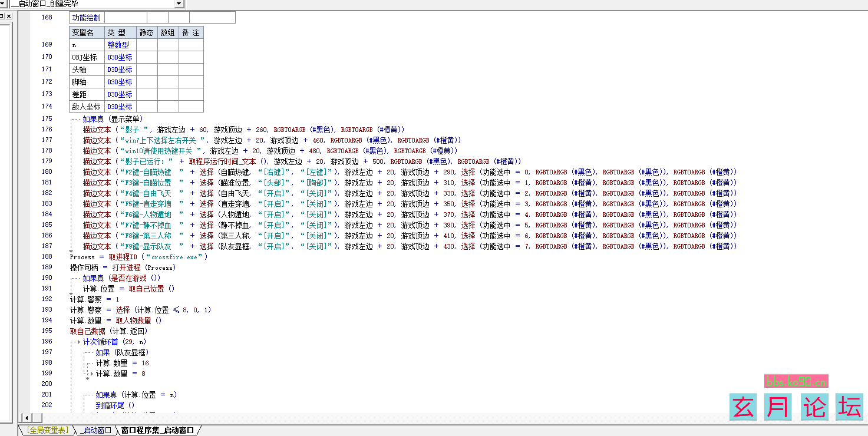Click the D3D坐标 type in the 敌人坐标 row
Screen dimensions: 868x436
pos(120,107)
